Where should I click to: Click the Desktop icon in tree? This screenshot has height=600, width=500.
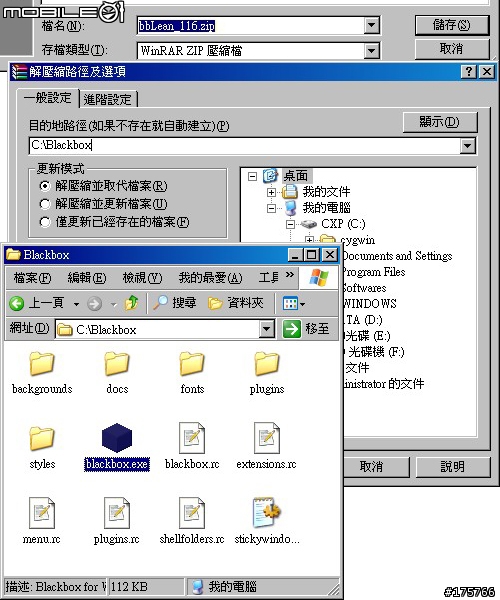(x=270, y=176)
